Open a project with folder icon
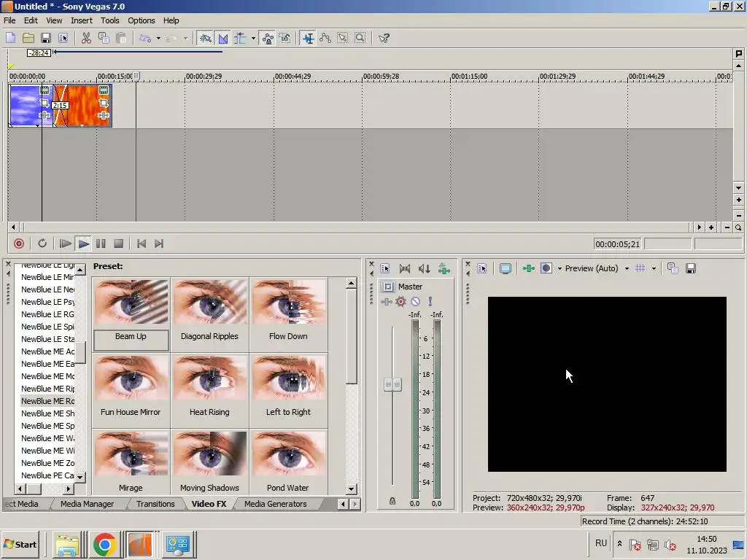Image resolution: width=747 pixels, height=560 pixels. (x=28, y=38)
